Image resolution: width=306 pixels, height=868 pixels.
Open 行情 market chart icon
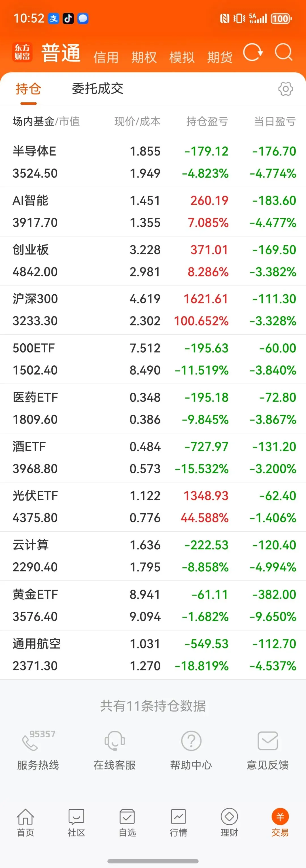[178, 816]
